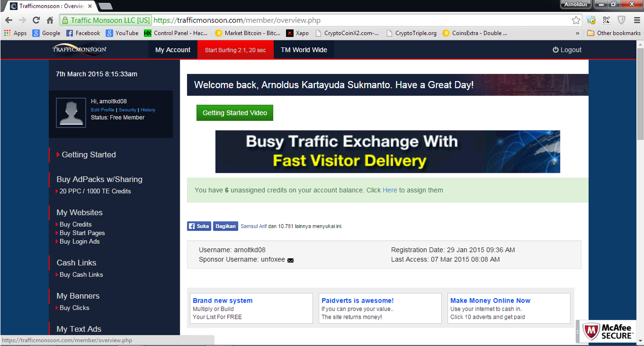Click the Facebook Bagikan share button
The width and height of the screenshot is (644, 346).
click(x=225, y=226)
